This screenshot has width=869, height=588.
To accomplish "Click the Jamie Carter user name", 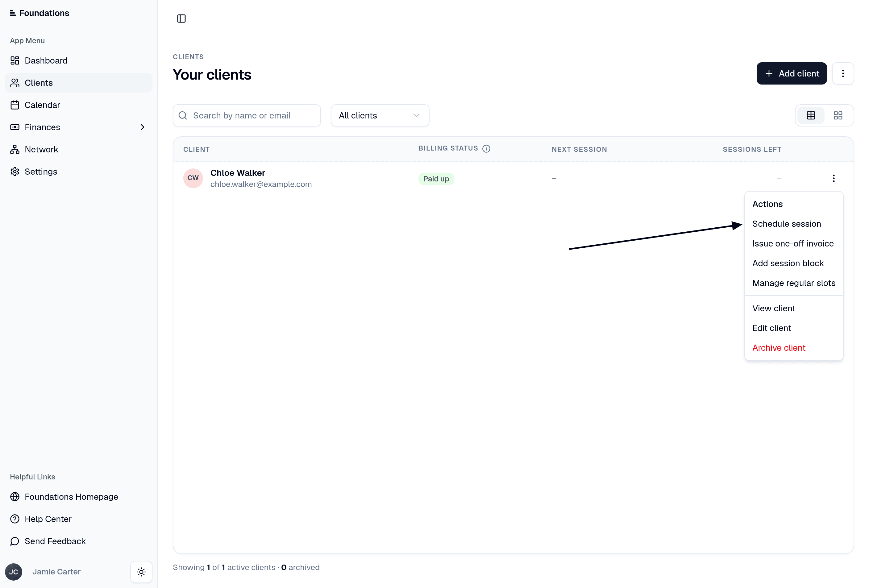I will [x=56, y=572].
